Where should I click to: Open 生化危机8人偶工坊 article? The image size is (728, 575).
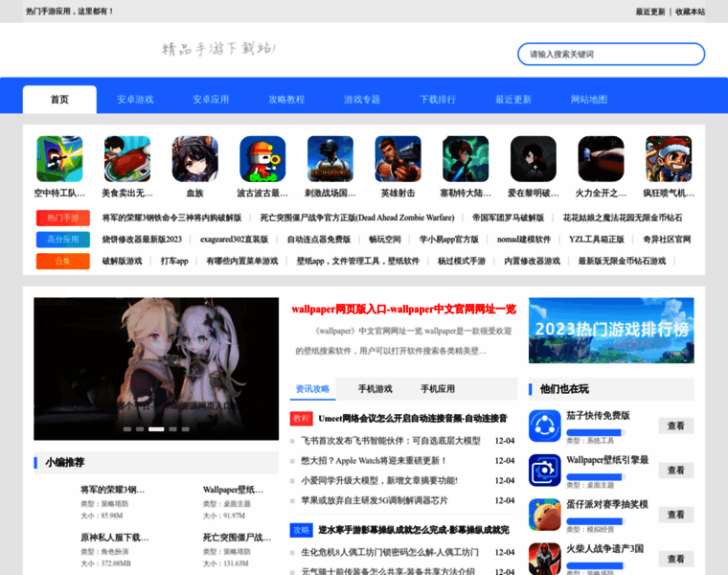tap(390, 552)
